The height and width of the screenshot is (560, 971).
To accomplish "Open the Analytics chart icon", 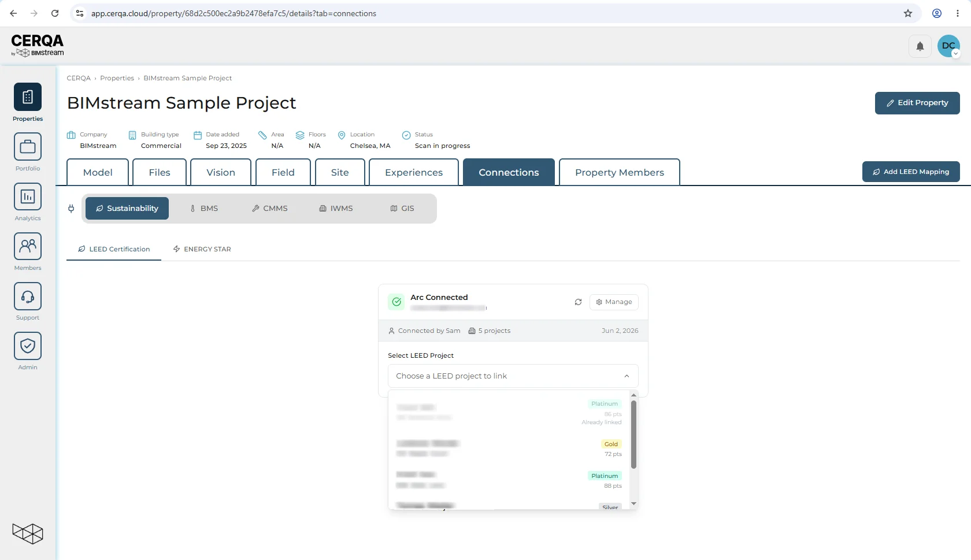I will (28, 196).
